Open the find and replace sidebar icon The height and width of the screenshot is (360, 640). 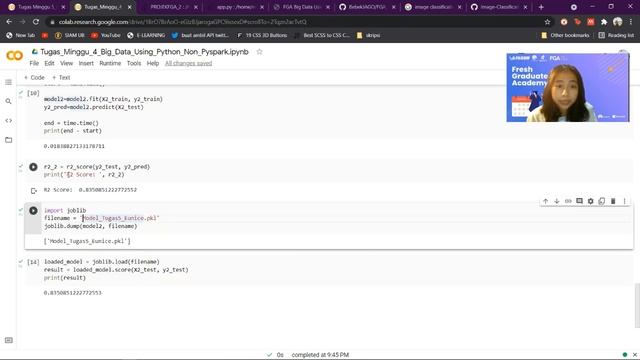[8, 101]
